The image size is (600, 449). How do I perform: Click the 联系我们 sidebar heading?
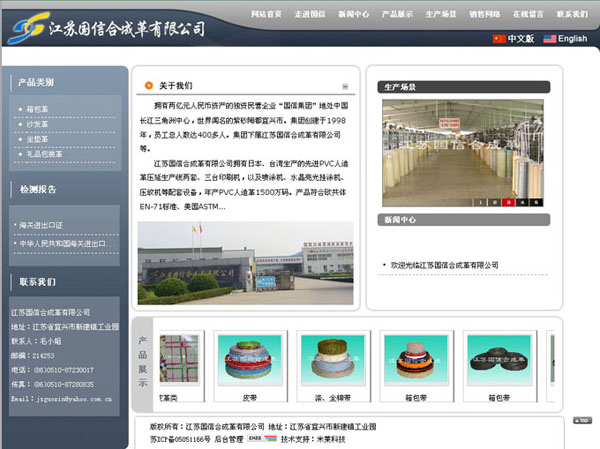[x=38, y=282]
